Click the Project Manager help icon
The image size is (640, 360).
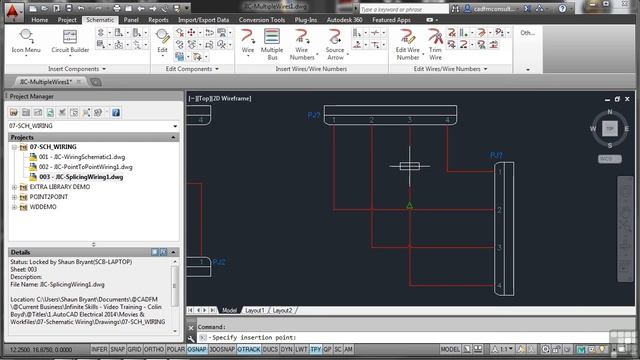[116, 113]
